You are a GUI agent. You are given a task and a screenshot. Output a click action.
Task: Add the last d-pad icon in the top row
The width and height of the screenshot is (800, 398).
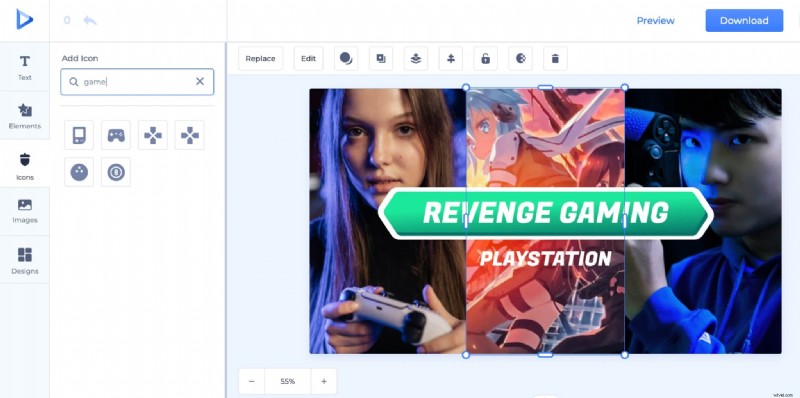(x=190, y=135)
